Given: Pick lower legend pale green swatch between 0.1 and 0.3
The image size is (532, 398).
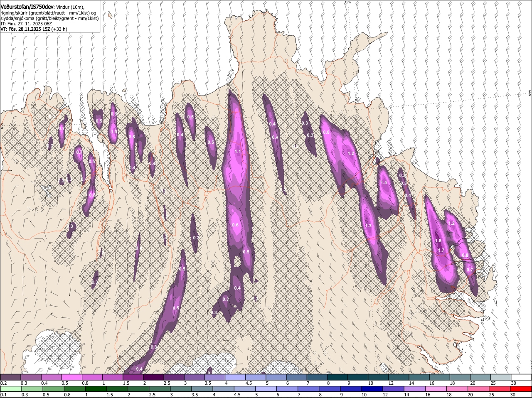Looking at the screenshot, I should [x=10, y=389].
